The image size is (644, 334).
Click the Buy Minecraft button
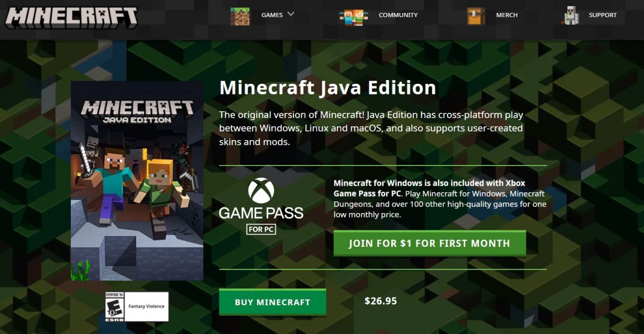272,302
